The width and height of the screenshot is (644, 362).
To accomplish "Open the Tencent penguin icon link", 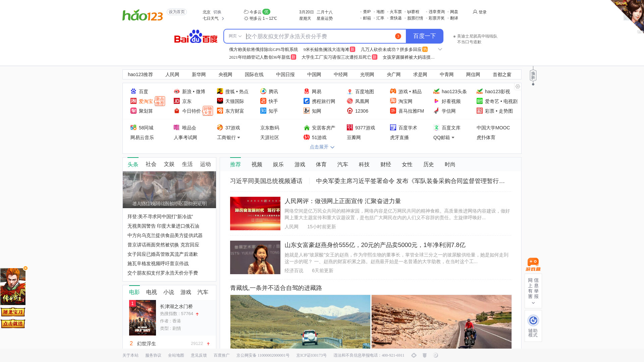I will 263,91.
